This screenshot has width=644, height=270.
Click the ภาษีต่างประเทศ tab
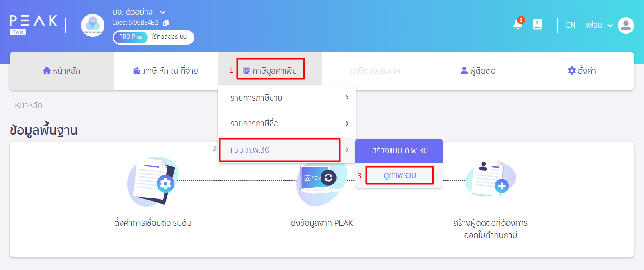click(375, 71)
